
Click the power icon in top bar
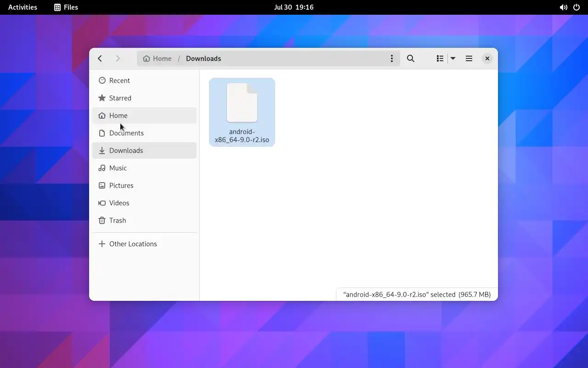click(x=577, y=7)
